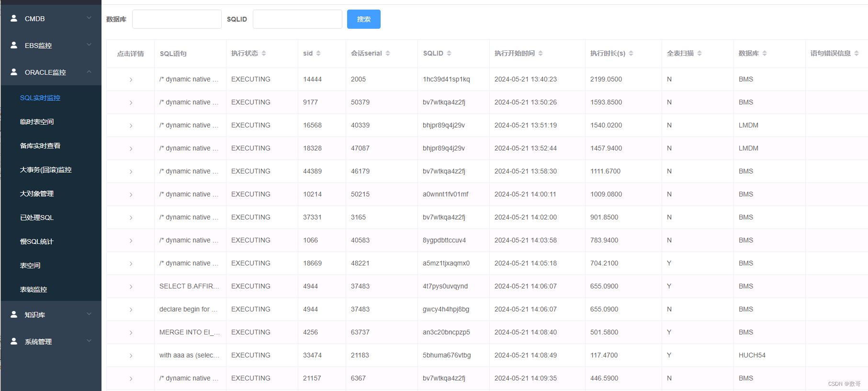Screen dimensions: 868x391
Task: Click the user icon beside ORACLE监控
Action: coord(14,72)
